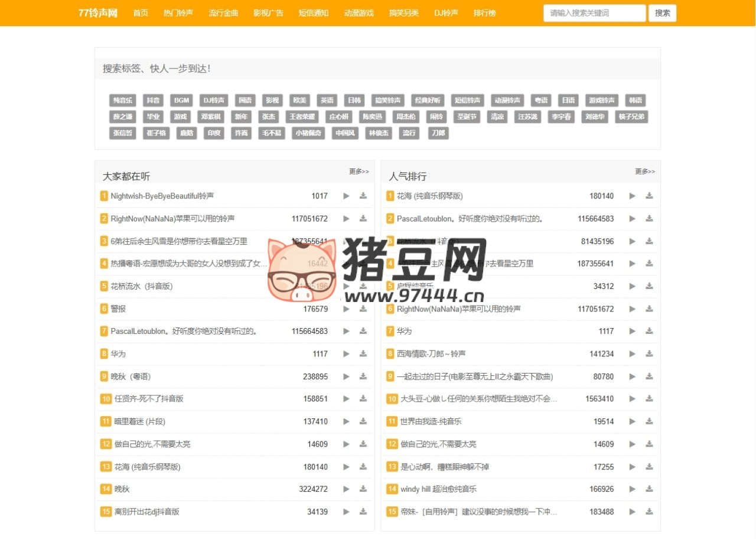Image resolution: width=756 pixels, height=539 pixels.
Task: Download 世界由我造-纯音乐
Action: coord(649,421)
